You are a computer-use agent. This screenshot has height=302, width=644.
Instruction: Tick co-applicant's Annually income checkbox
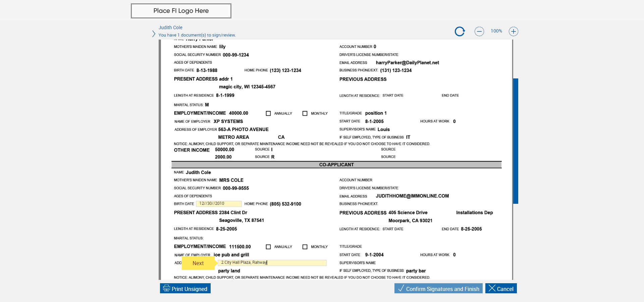(x=268, y=247)
